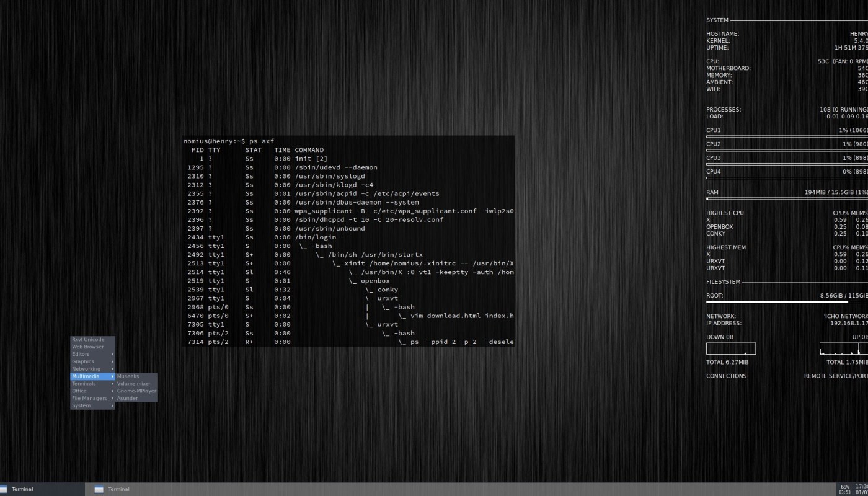Expand the Office submenu arrow
The height and width of the screenshot is (496, 868).
[x=112, y=391]
